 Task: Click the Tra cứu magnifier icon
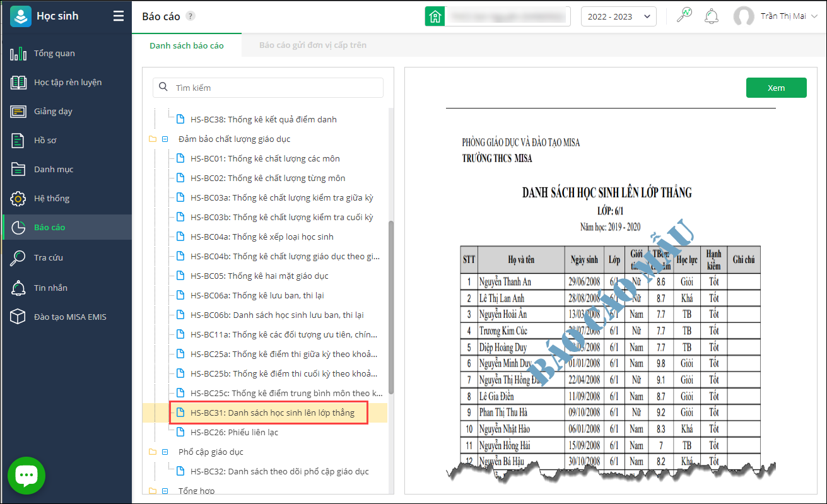point(18,258)
